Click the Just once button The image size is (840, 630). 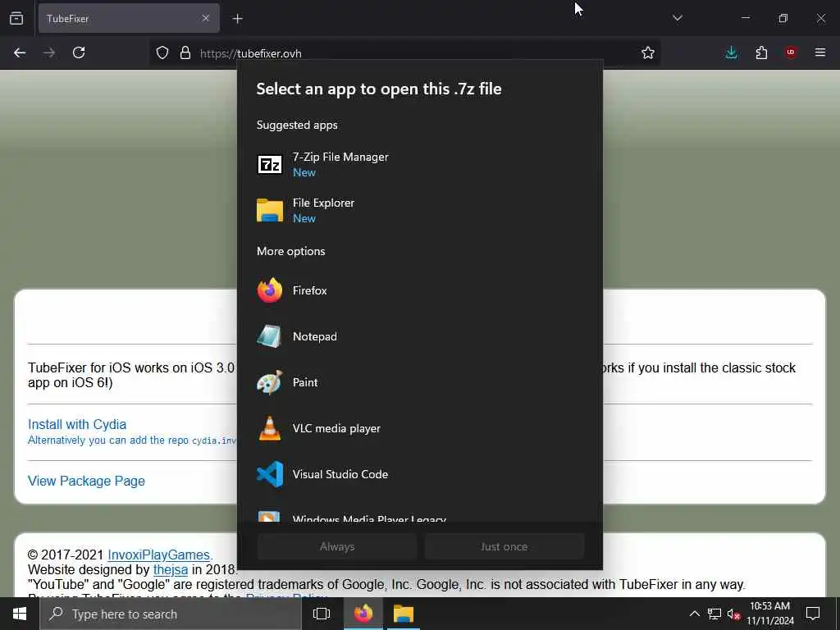pyautogui.click(x=504, y=546)
